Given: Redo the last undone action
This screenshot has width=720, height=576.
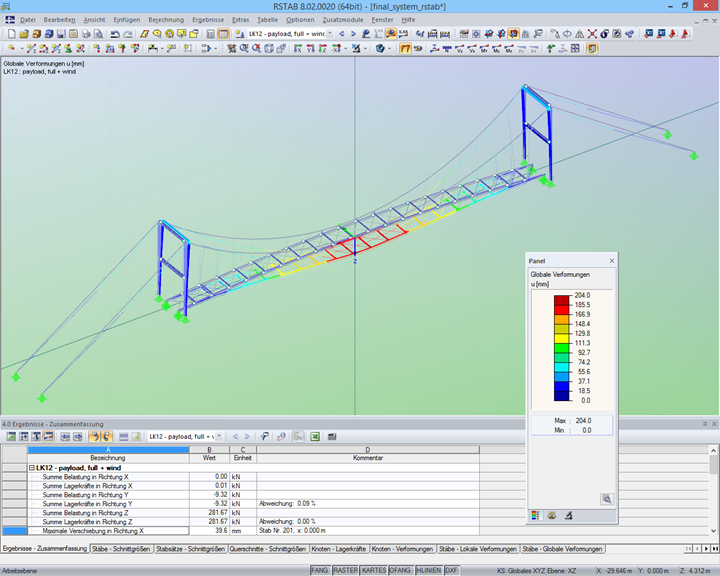Looking at the screenshot, I should 128,34.
